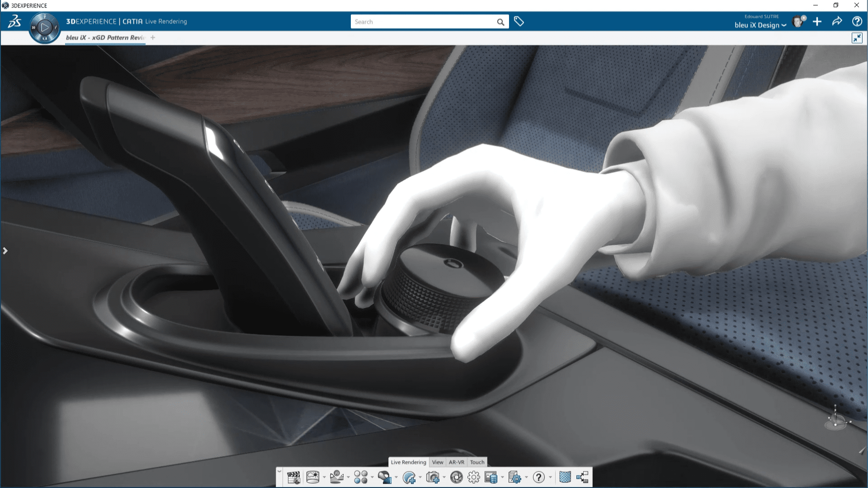Screen dimensions: 868x488
Task: Click the camera with plus icon
Action: pyautogui.click(x=433, y=477)
